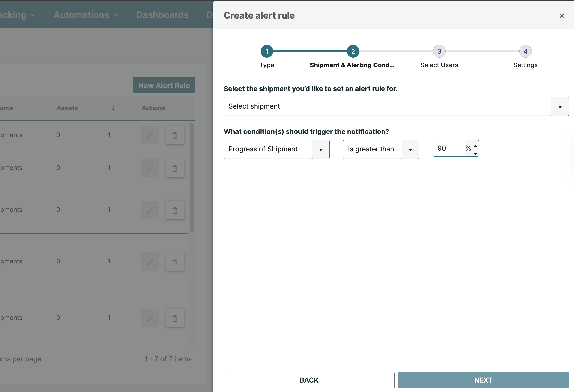
Task: Click the table's vertical scrollbar
Action: [x=191, y=177]
